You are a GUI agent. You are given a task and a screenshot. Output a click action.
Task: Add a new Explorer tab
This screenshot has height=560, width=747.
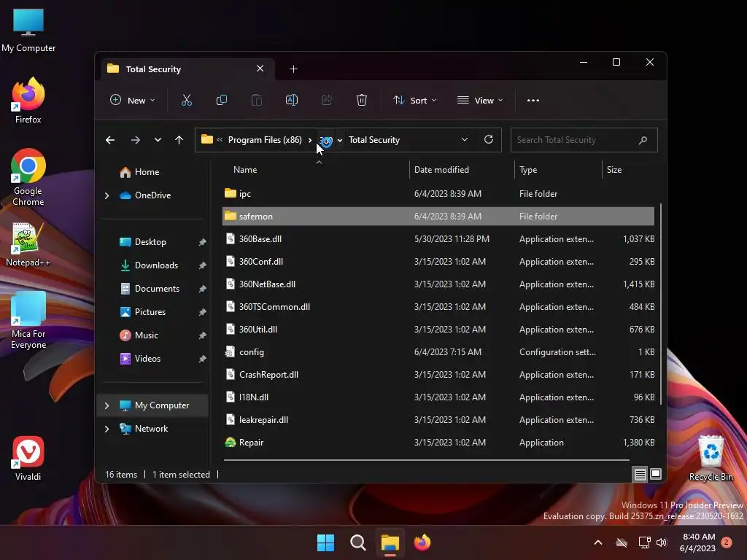tap(293, 69)
